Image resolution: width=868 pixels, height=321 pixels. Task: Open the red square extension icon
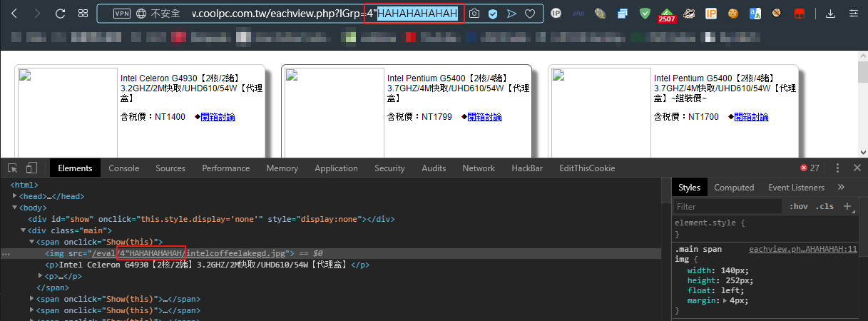pyautogui.click(x=800, y=14)
